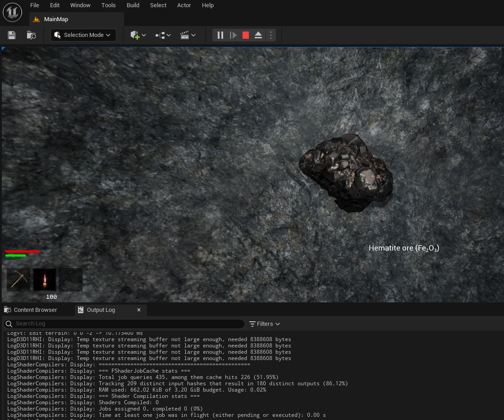Select the candle inventory slot
504x420 pixels.
click(x=45, y=280)
